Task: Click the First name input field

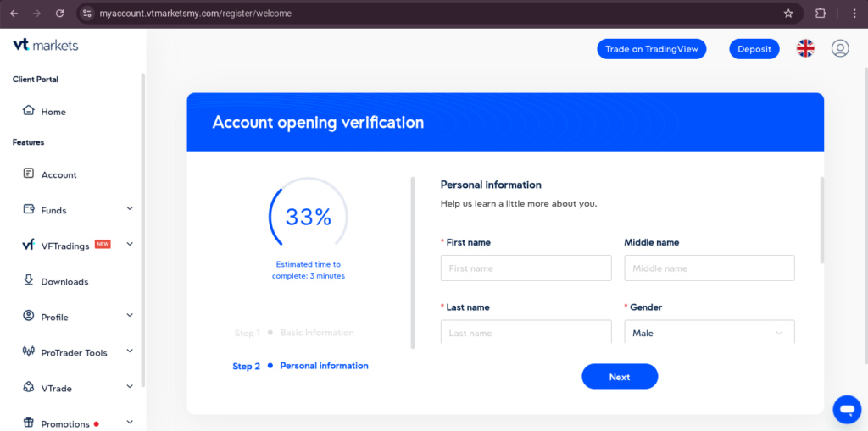Action: point(526,268)
